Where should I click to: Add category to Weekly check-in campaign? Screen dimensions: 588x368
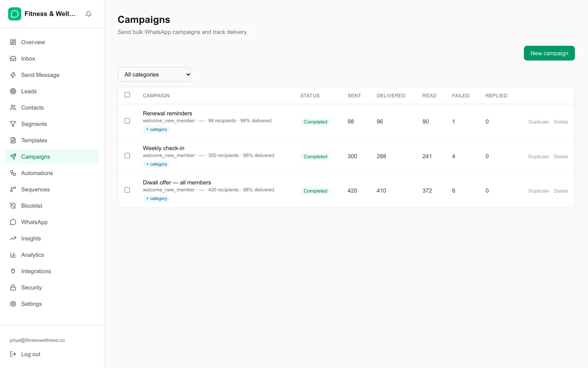coord(157,164)
